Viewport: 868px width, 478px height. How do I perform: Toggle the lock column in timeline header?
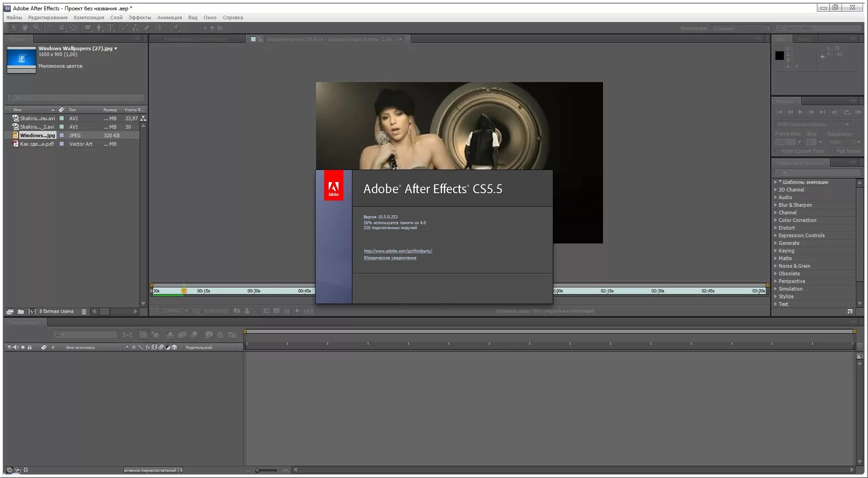[x=30, y=347]
